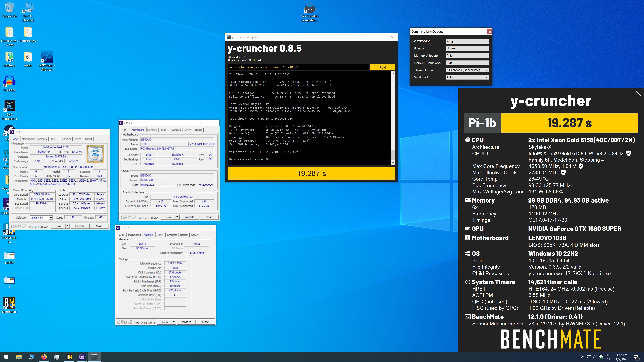Switch to Mainboard tab in CPU-Z CPU window

(28, 139)
